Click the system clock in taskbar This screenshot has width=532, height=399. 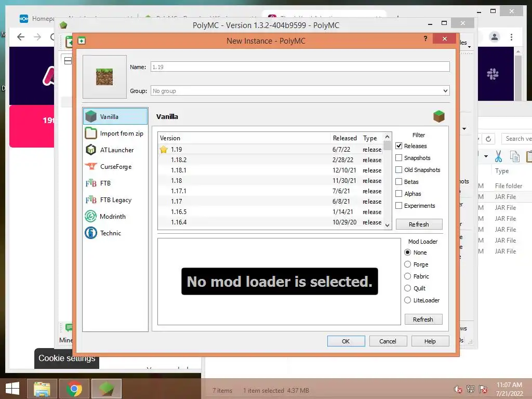coord(509,389)
